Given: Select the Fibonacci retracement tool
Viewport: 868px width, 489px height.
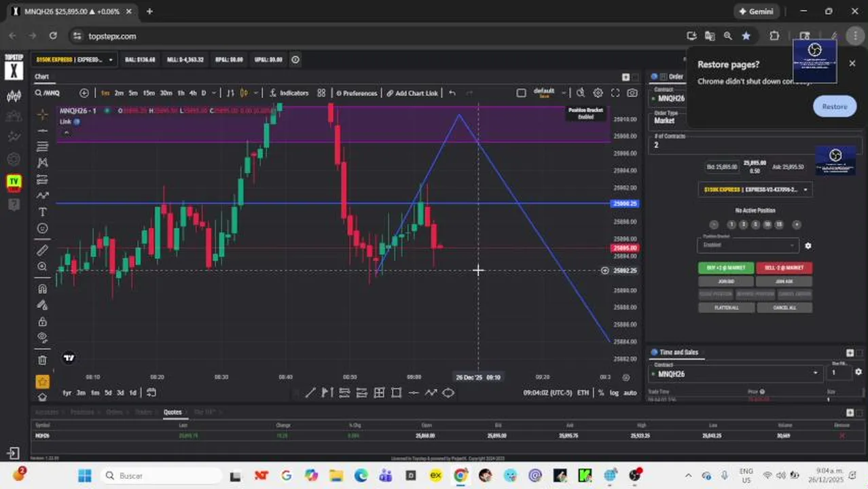Looking at the screenshot, I should pos(42,146).
